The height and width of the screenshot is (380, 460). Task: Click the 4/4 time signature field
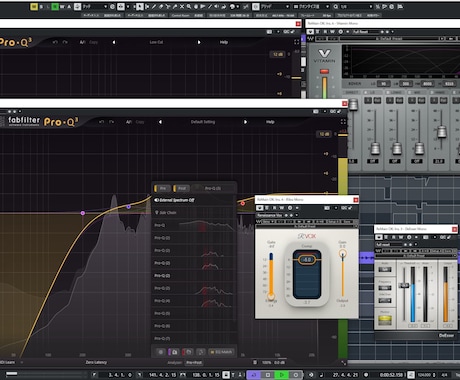tap(444, 375)
